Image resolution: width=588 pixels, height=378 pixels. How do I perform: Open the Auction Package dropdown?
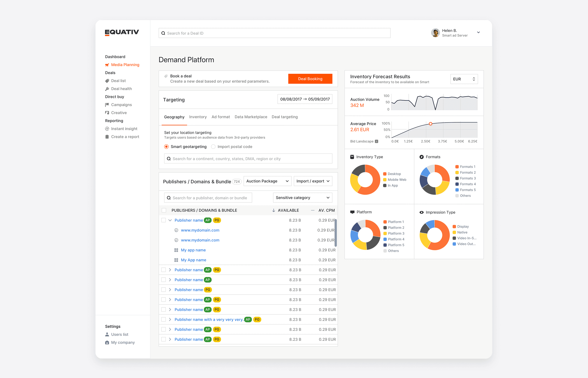(x=267, y=181)
